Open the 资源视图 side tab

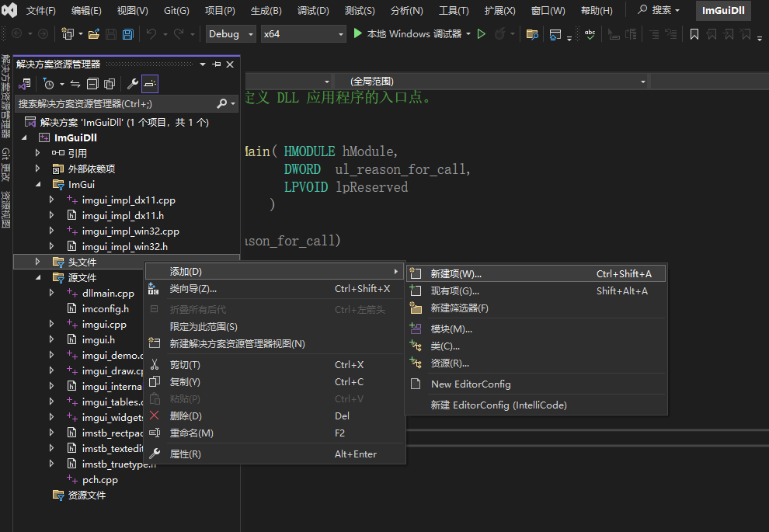pyautogui.click(x=5, y=210)
